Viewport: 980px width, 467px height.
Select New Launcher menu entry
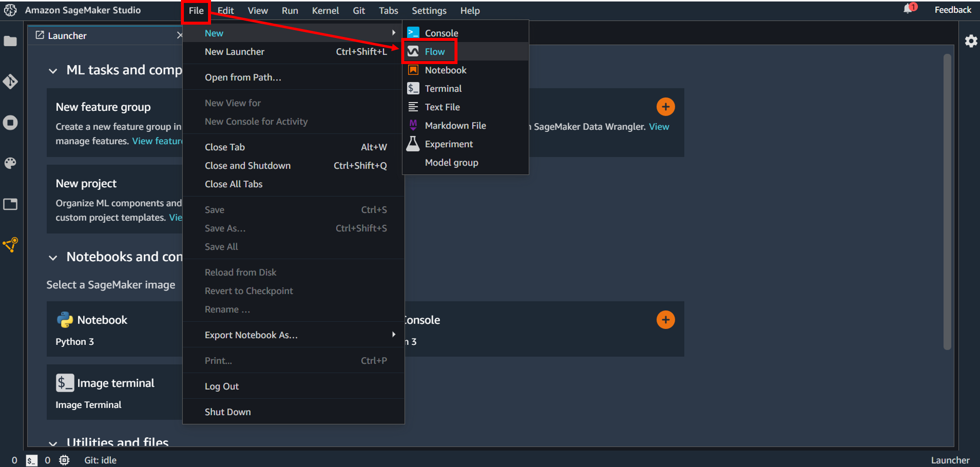click(293, 52)
